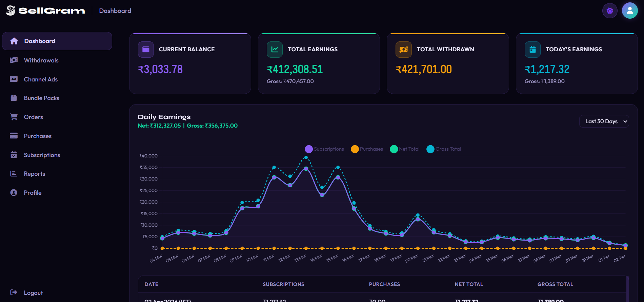Toggle Subscriptions series in chart legend
The image size is (644, 302).
(x=324, y=149)
